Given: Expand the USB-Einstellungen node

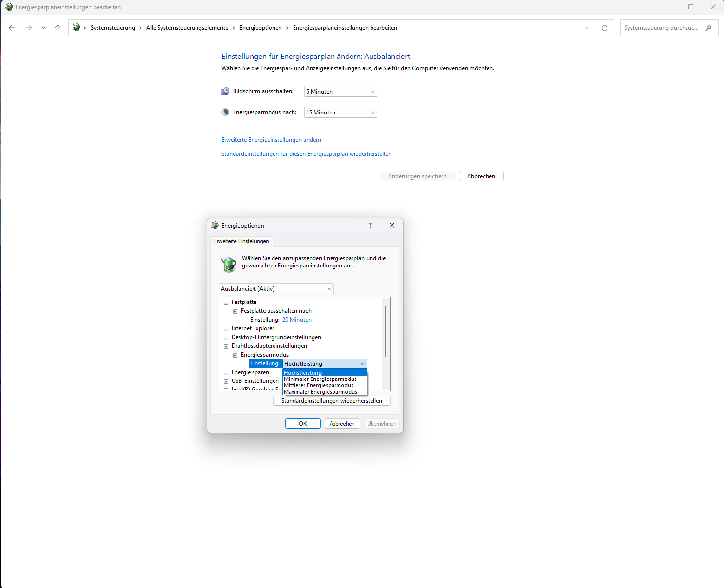Looking at the screenshot, I should [x=226, y=381].
